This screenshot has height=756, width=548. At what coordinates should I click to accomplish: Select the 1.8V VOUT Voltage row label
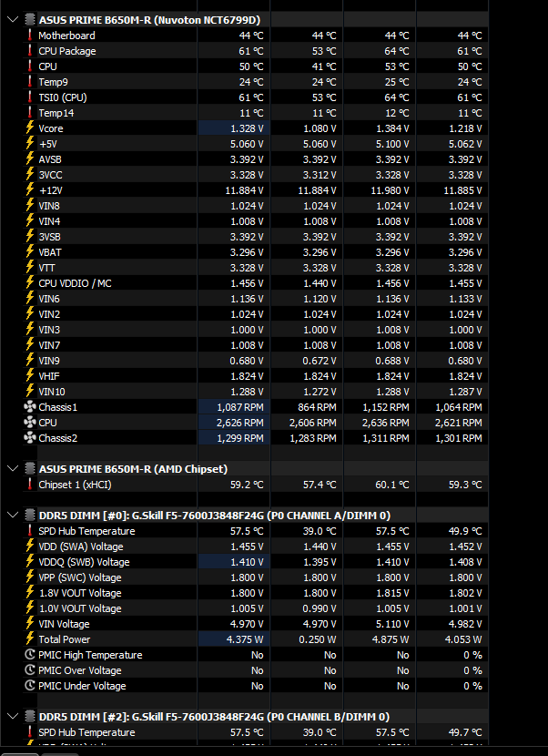pyautogui.click(x=79, y=593)
